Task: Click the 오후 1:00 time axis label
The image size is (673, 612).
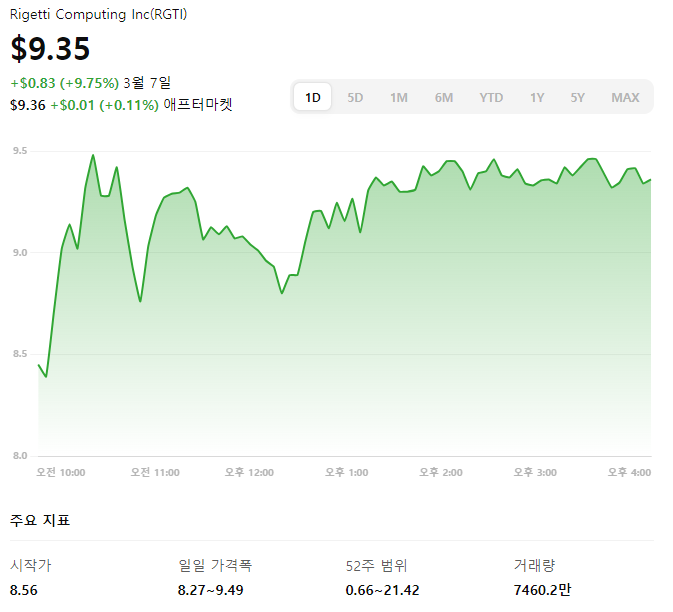Action: click(346, 473)
